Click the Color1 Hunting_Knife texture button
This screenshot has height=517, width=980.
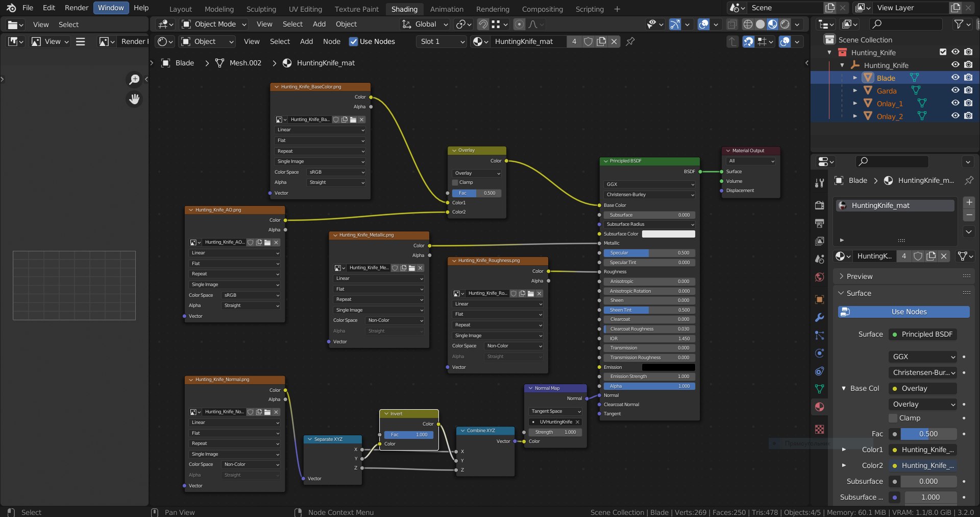pos(922,450)
